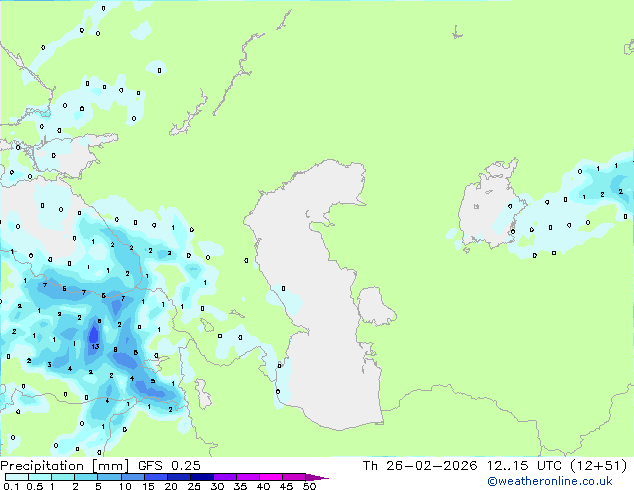The height and width of the screenshot is (490, 634).
Task: Click the "45" legend scale label
Action: [286, 486]
